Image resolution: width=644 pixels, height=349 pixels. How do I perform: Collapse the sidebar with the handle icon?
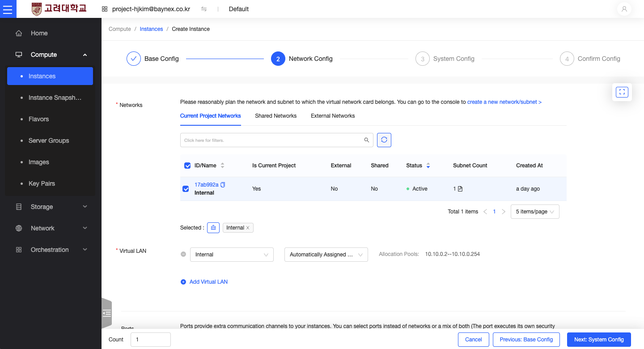click(106, 313)
